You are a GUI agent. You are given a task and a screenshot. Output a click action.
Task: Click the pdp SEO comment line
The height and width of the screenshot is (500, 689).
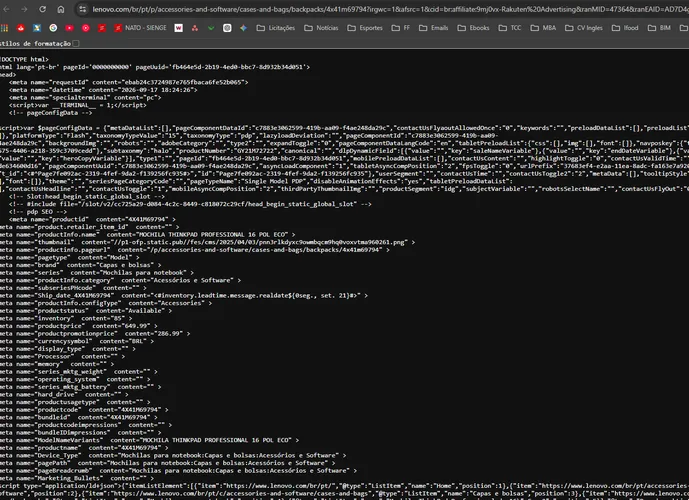point(38,212)
